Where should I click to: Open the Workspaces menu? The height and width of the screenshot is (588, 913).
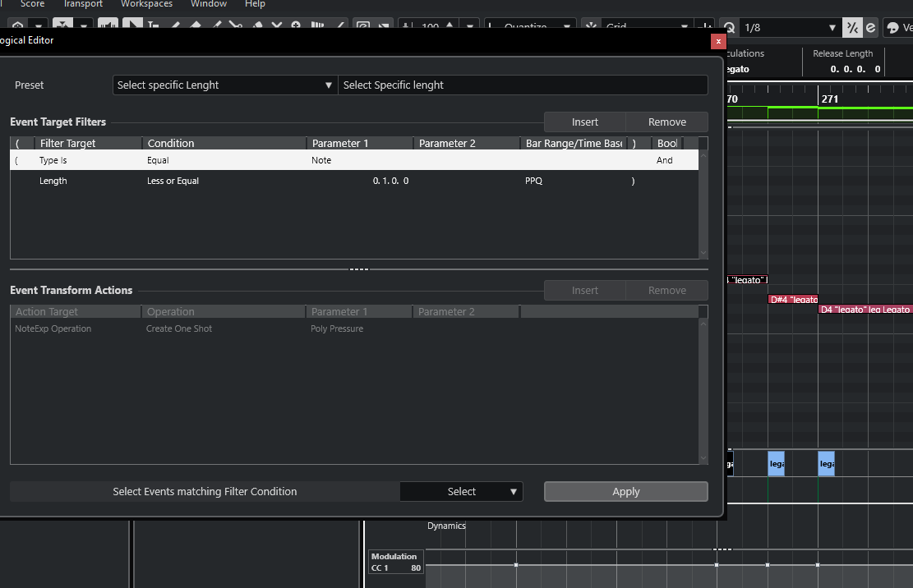coord(146,4)
